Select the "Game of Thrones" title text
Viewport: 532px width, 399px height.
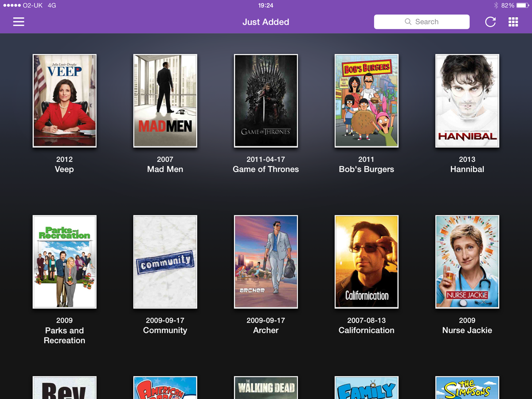click(x=266, y=169)
